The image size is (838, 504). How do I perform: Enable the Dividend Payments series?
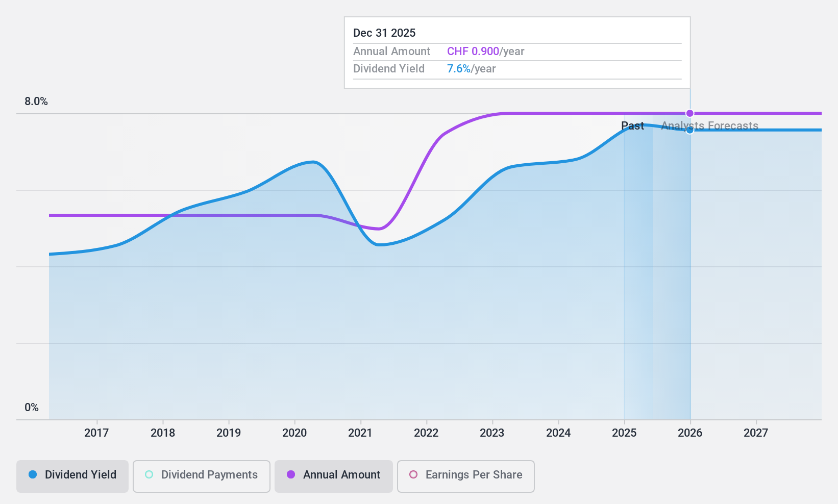(201, 476)
